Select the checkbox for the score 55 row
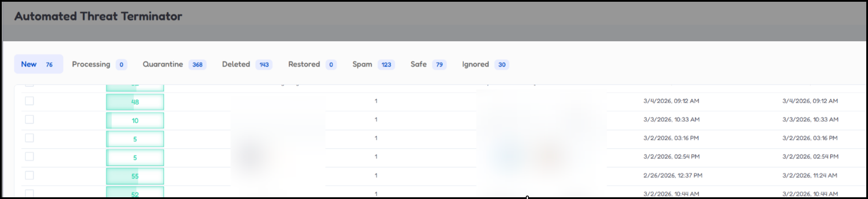868x199 pixels. pyautogui.click(x=29, y=176)
